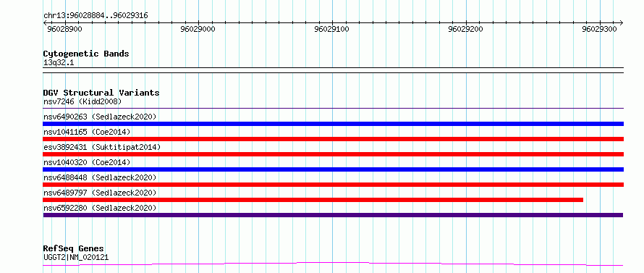644x273 pixels.
Task: Click the left arrowhead of the ruler
Action: (45, 22)
